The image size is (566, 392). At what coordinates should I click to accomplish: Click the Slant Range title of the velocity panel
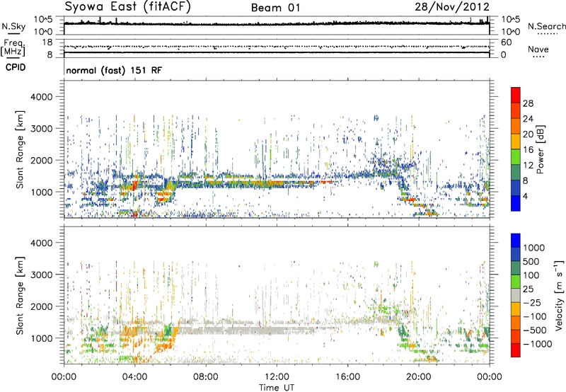(x=20, y=296)
